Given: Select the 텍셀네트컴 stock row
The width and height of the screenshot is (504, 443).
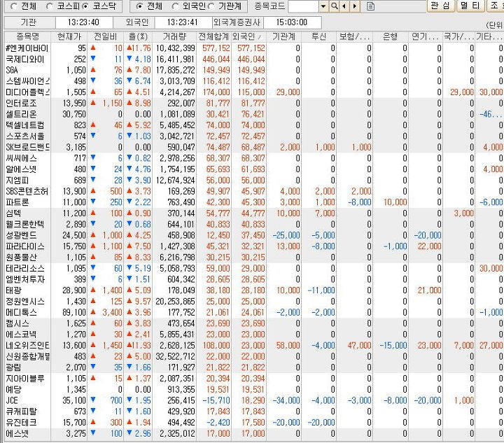Looking at the screenshot, I should 254,125.
